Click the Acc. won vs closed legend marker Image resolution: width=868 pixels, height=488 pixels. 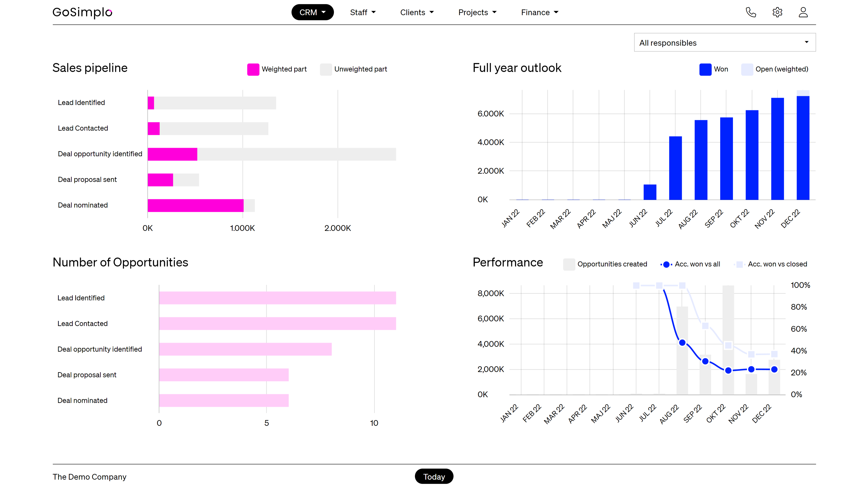pyautogui.click(x=739, y=264)
